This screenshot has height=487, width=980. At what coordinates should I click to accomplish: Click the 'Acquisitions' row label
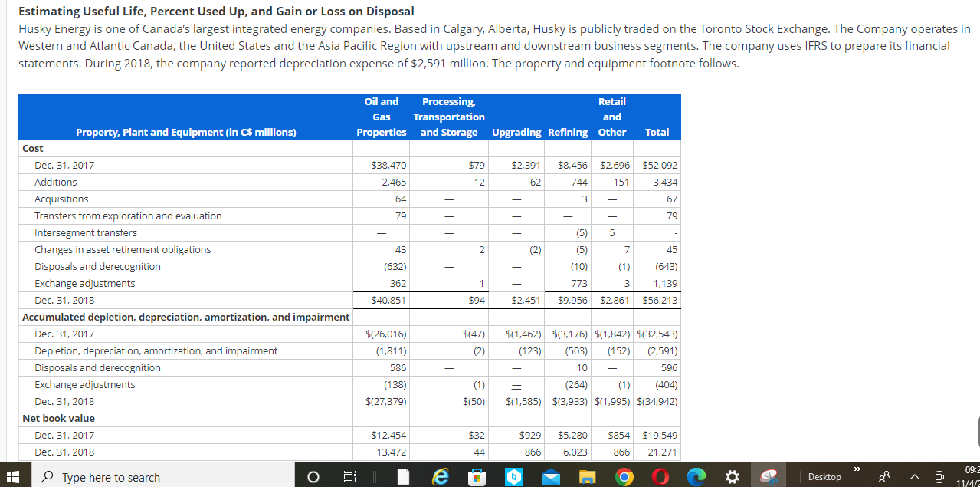(x=61, y=199)
